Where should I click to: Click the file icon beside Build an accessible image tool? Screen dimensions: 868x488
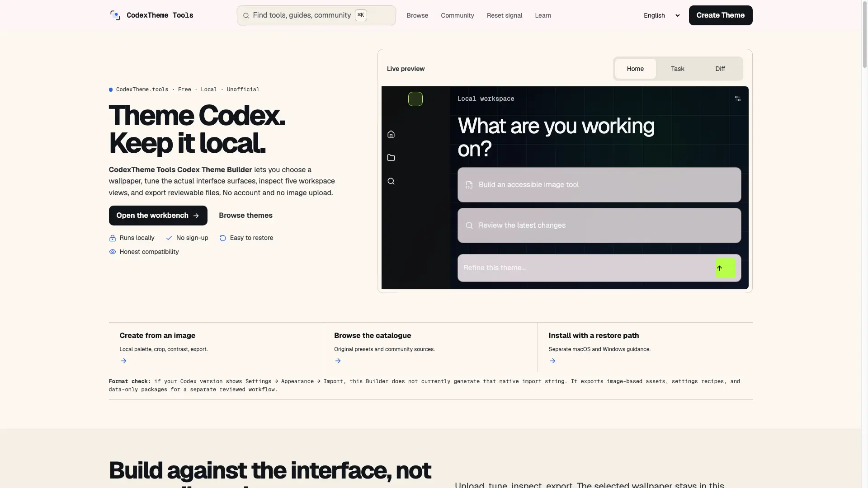(x=469, y=185)
